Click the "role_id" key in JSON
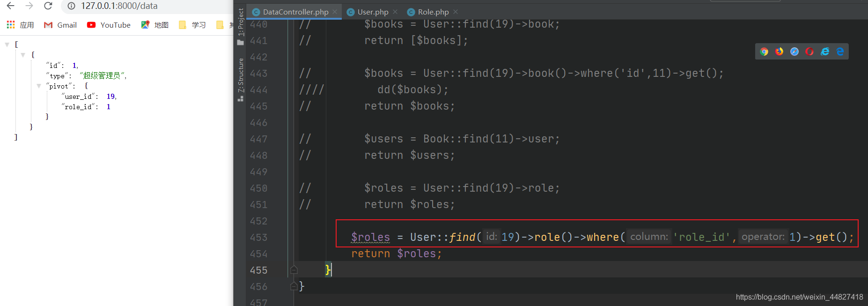 [80, 107]
